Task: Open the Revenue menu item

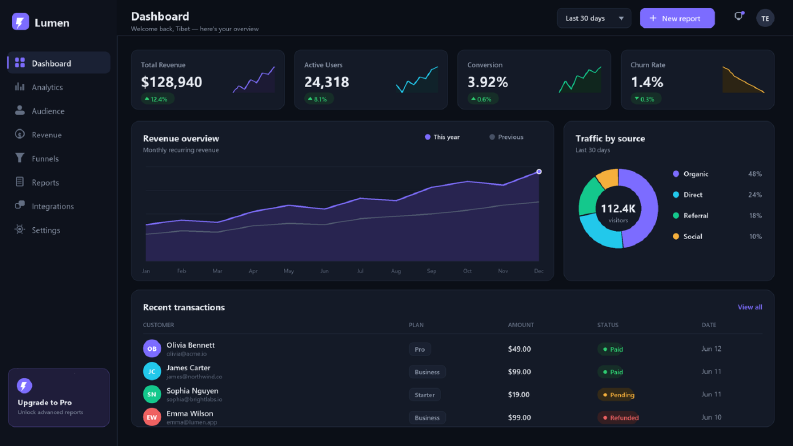Action: [x=59, y=134]
